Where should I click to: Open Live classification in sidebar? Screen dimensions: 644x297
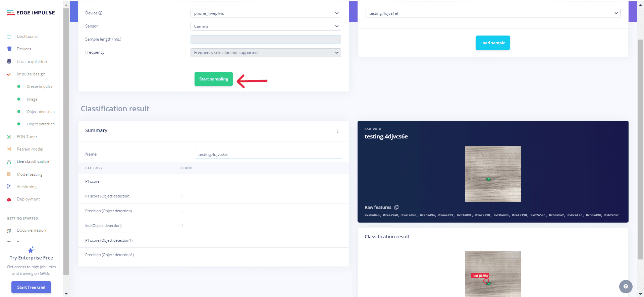pyautogui.click(x=33, y=162)
